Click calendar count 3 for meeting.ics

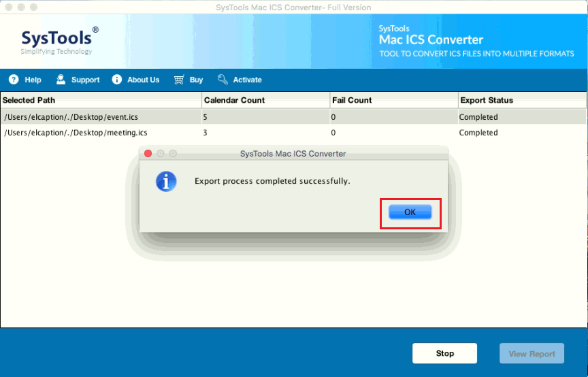(205, 133)
